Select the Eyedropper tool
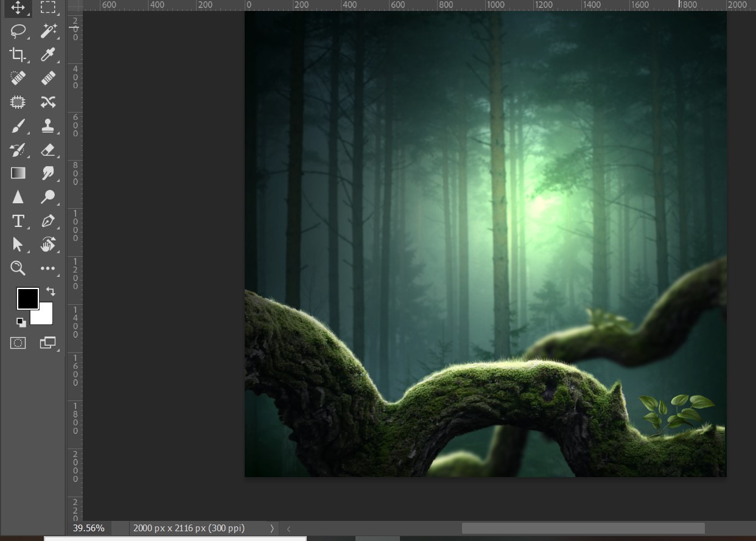 48,55
